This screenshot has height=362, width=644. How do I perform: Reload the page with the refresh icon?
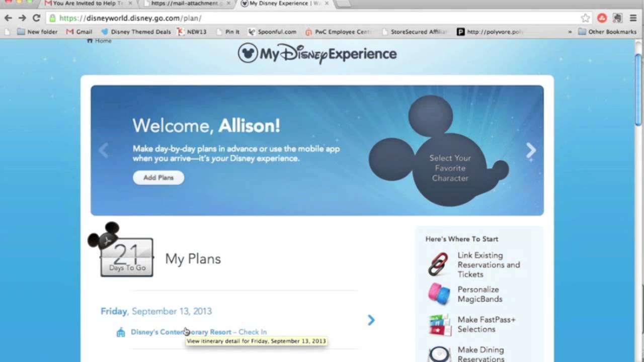pos(36,18)
